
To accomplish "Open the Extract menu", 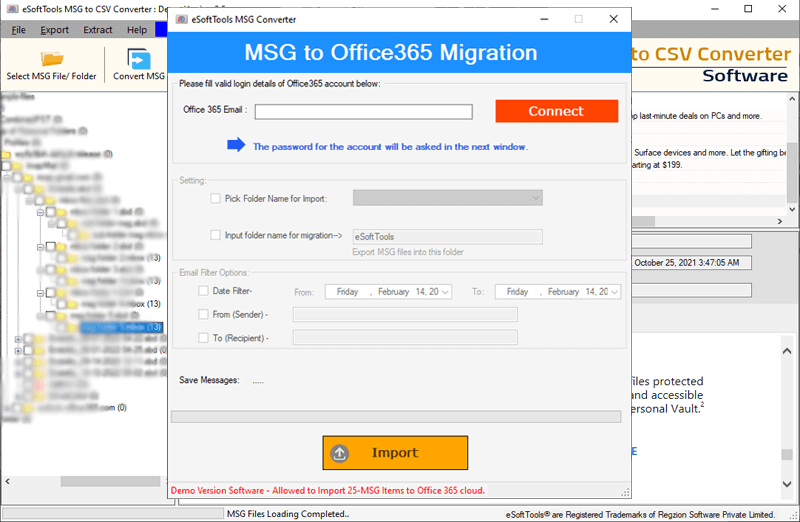I will coord(98,30).
